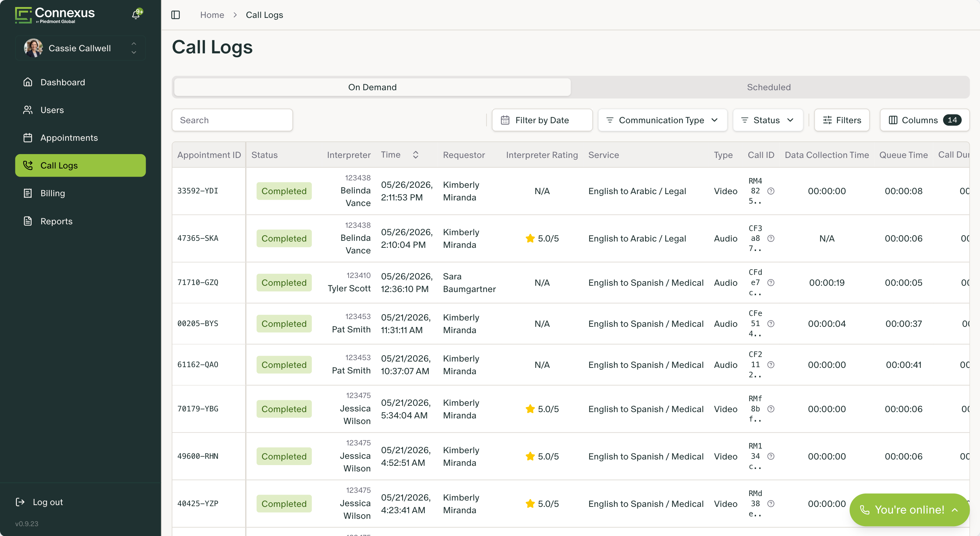Select requestor Sara Baumgartner
The image size is (980, 536).
coord(469,283)
